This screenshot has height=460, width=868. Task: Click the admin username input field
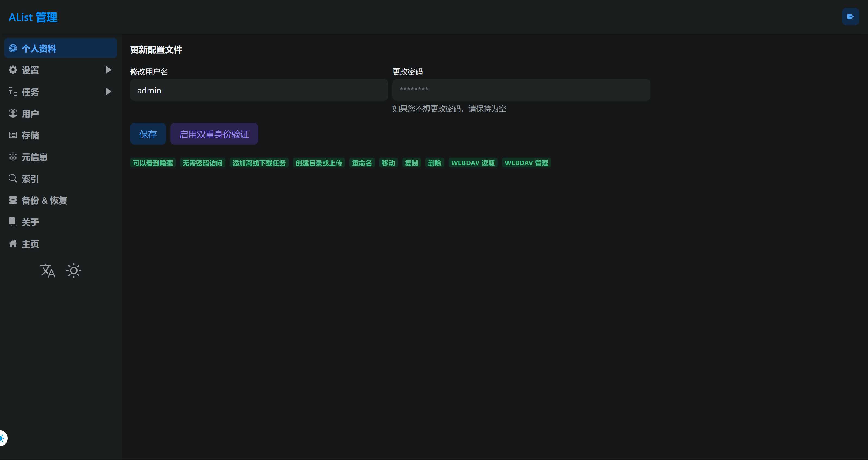click(259, 90)
